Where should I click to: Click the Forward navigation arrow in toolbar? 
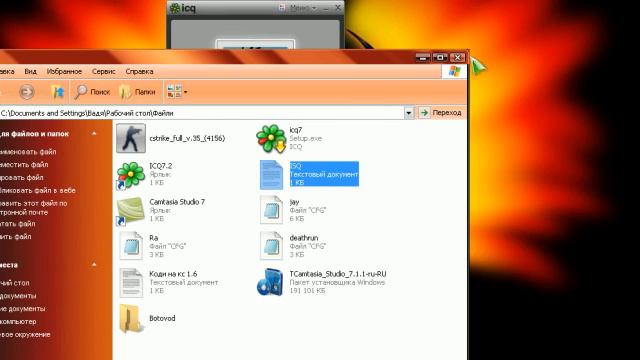(27, 92)
